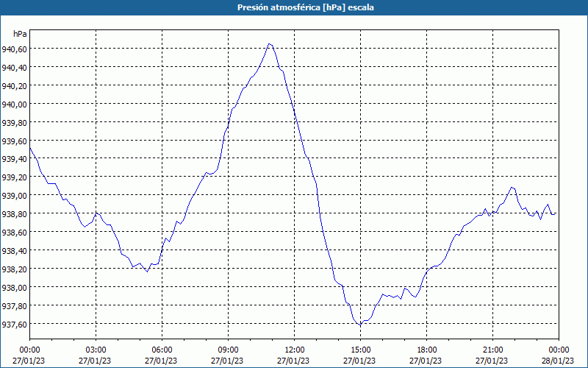
Task: Select the 939,20 y-axis label
Action: 14,177
